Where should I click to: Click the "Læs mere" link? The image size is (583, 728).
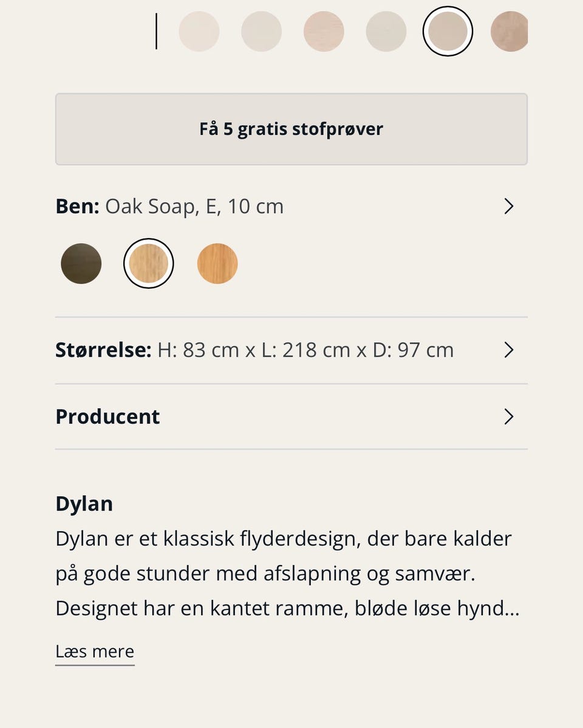click(x=95, y=651)
